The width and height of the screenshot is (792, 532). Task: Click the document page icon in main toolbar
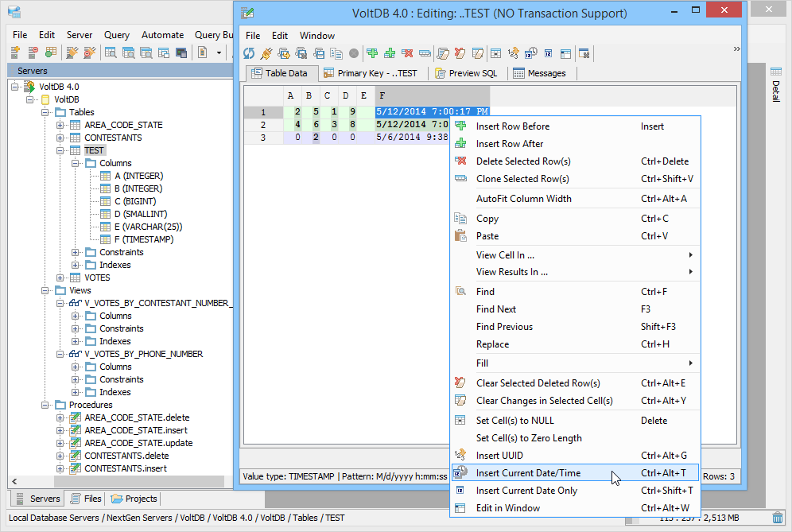[203, 52]
